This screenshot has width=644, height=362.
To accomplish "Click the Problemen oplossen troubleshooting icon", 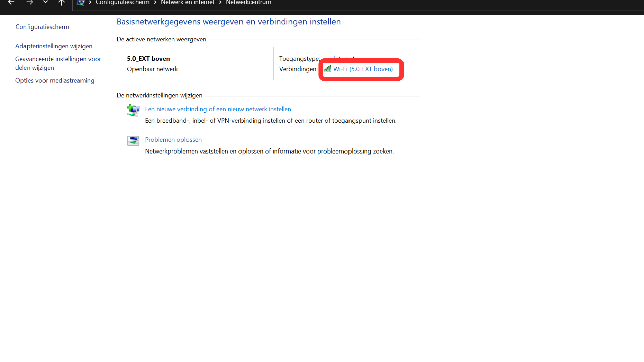I will (x=133, y=140).
